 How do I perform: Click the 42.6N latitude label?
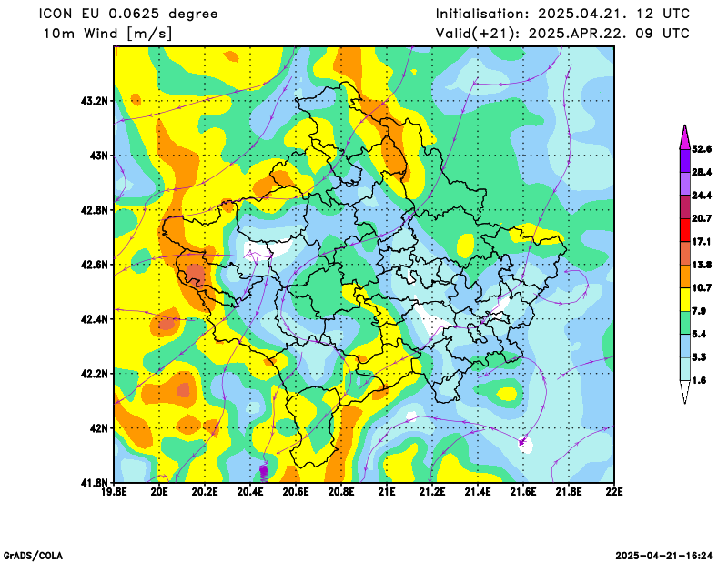point(95,265)
